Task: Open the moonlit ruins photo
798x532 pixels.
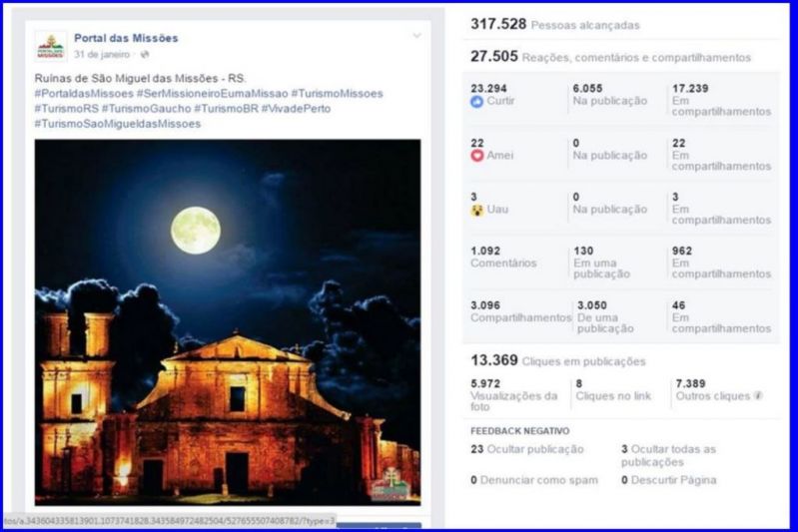Action: [228, 321]
